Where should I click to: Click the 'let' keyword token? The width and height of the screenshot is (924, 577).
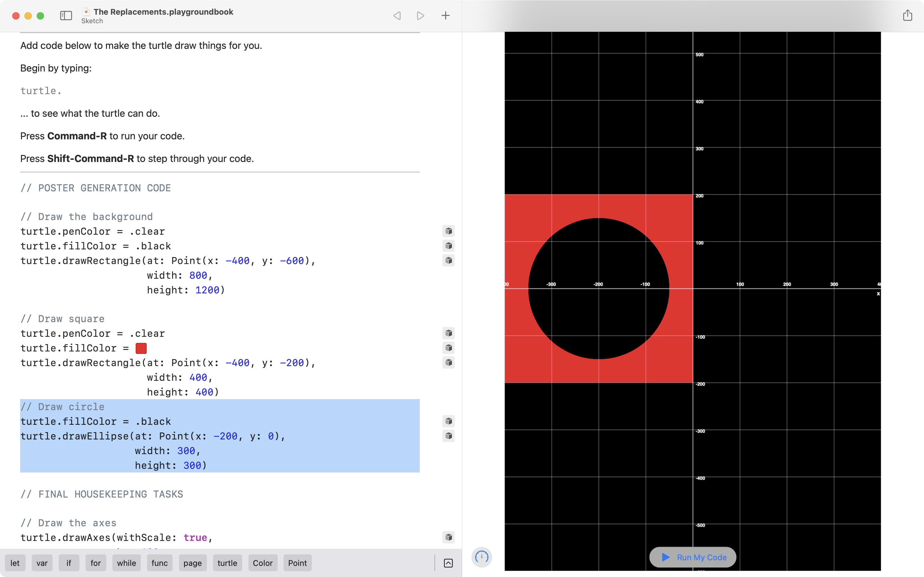[x=15, y=563]
